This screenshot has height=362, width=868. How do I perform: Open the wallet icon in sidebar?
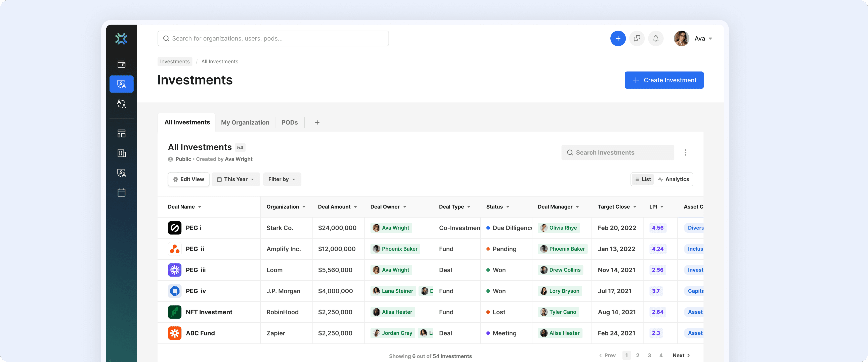point(121,64)
